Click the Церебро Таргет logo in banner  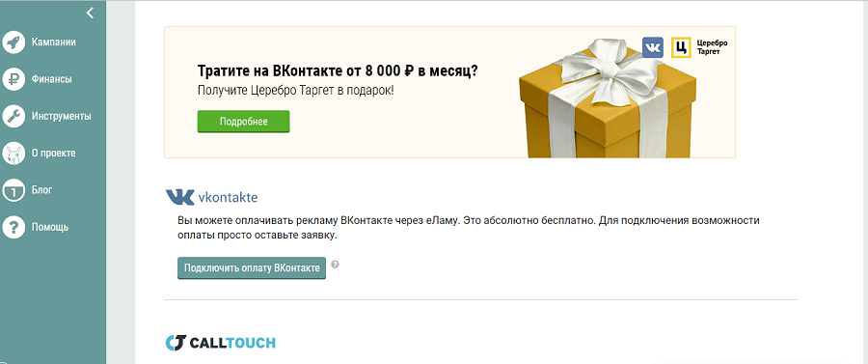point(699,47)
